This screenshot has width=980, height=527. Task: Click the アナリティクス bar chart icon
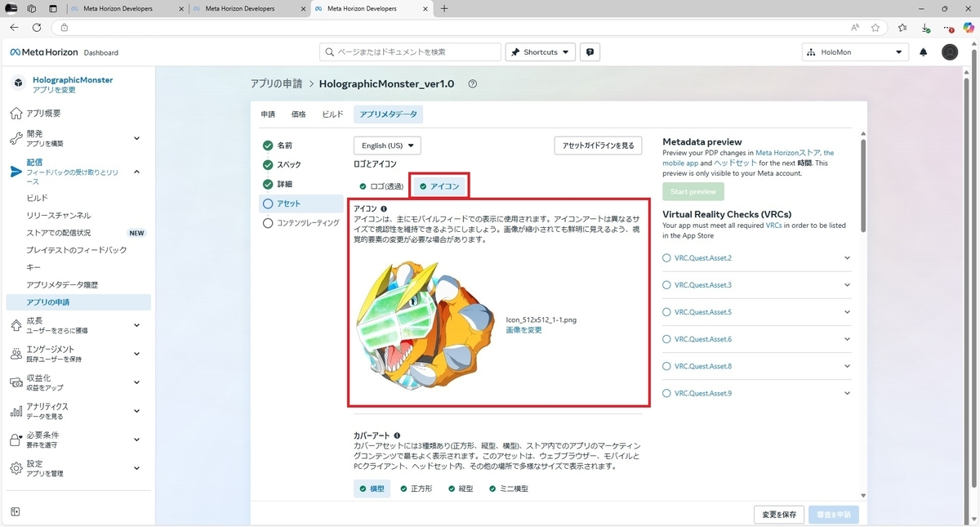pos(16,411)
